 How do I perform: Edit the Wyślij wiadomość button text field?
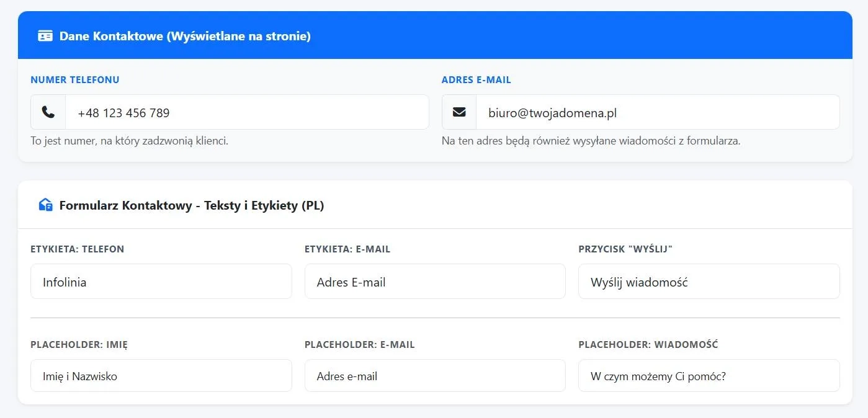tap(709, 282)
